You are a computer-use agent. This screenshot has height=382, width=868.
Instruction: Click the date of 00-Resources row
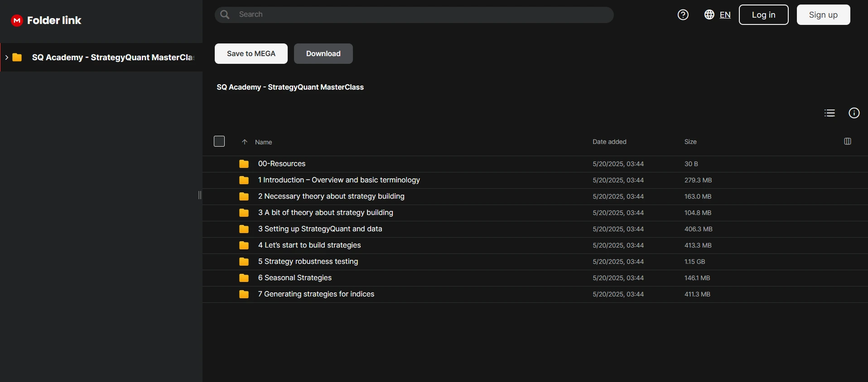tap(618, 164)
